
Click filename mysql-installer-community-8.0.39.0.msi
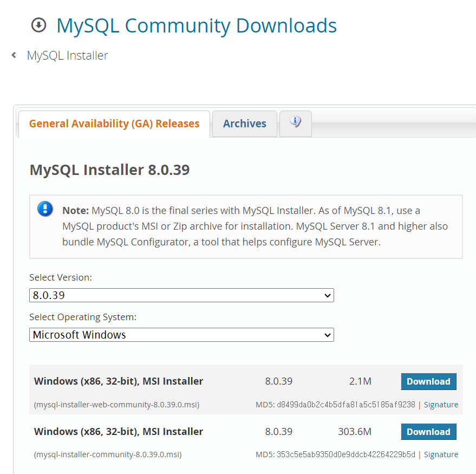pyautogui.click(x=108, y=454)
